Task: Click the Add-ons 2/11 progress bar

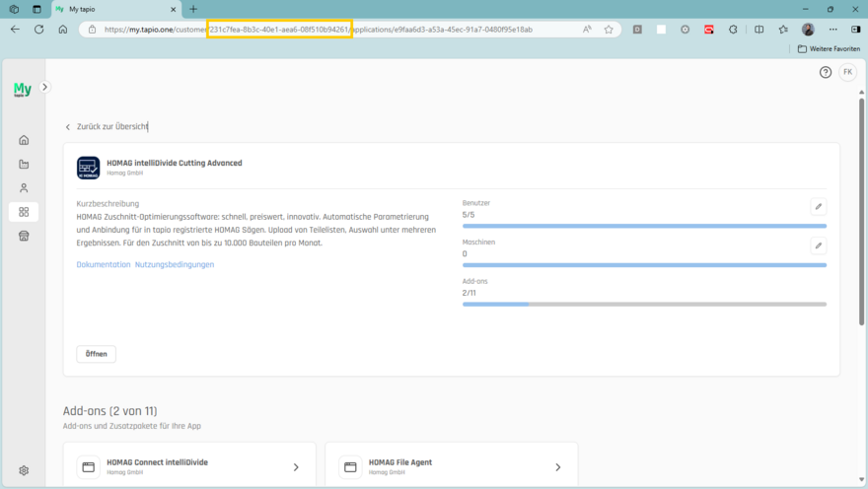Action: click(644, 305)
